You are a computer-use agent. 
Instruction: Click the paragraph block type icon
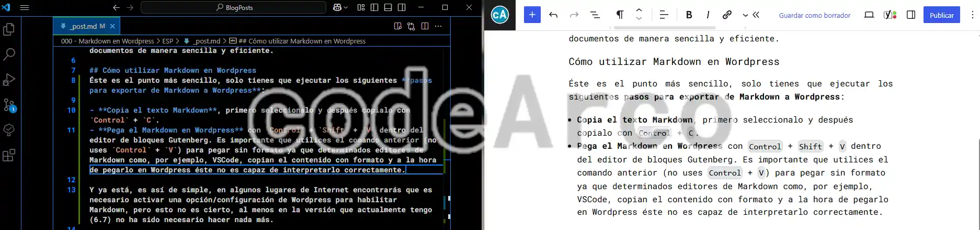pos(620,15)
